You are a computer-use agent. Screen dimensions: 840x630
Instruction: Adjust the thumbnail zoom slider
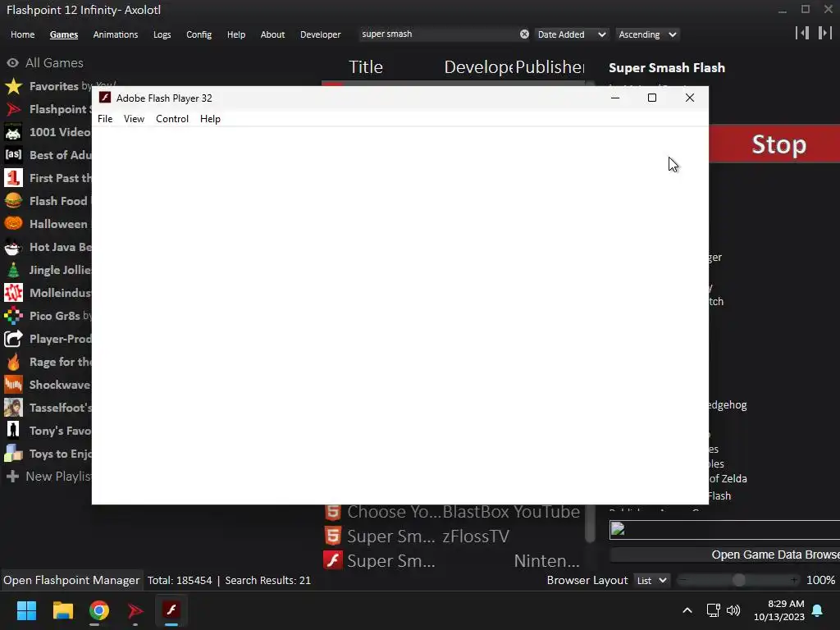pos(739,580)
